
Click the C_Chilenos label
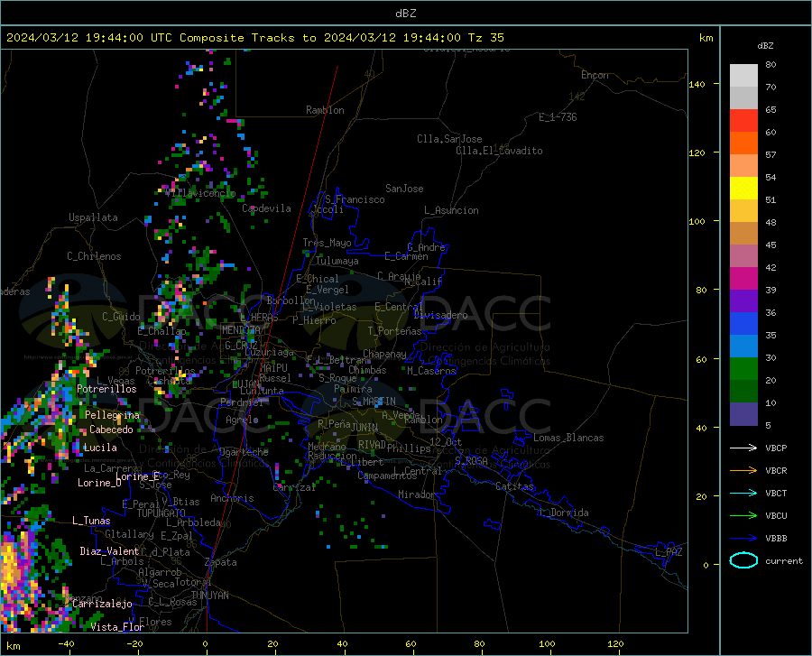94,255
